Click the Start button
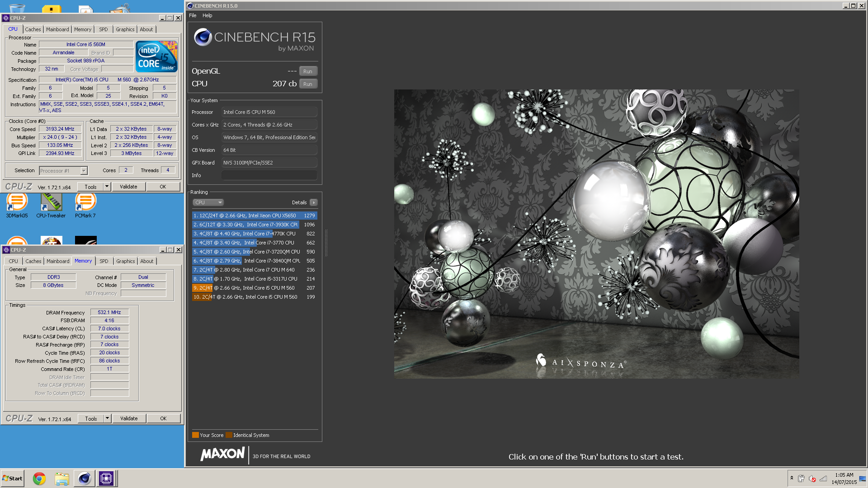868x488 pixels. 12,479
